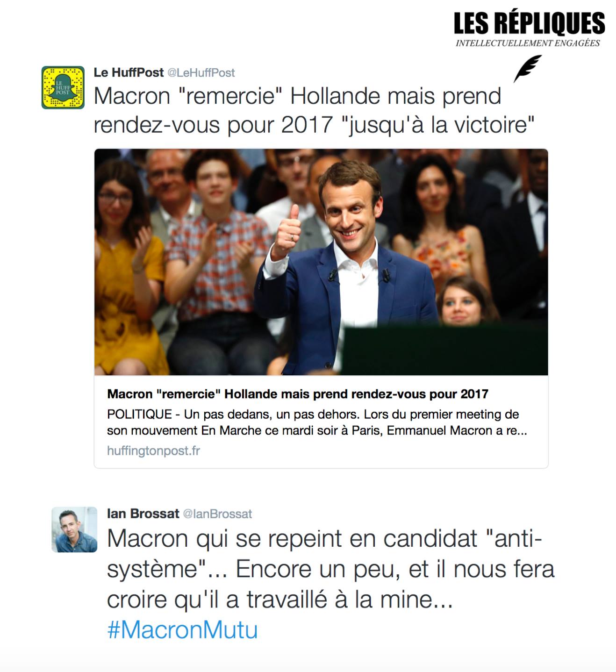
Task: Open the @LeHuffPost handle
Action: [x=201, y=73]
